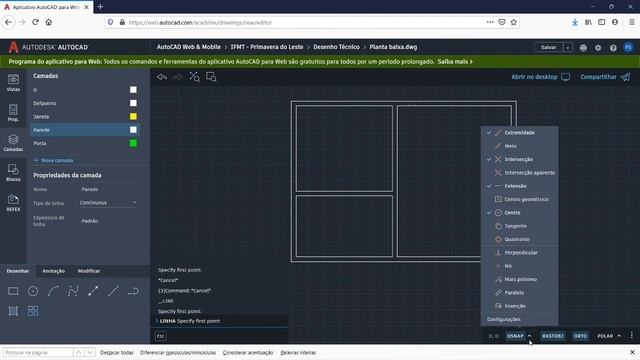Open the Camadas layers panel
Viewport: 640px width, 360px height.
[x=13, y=143]
